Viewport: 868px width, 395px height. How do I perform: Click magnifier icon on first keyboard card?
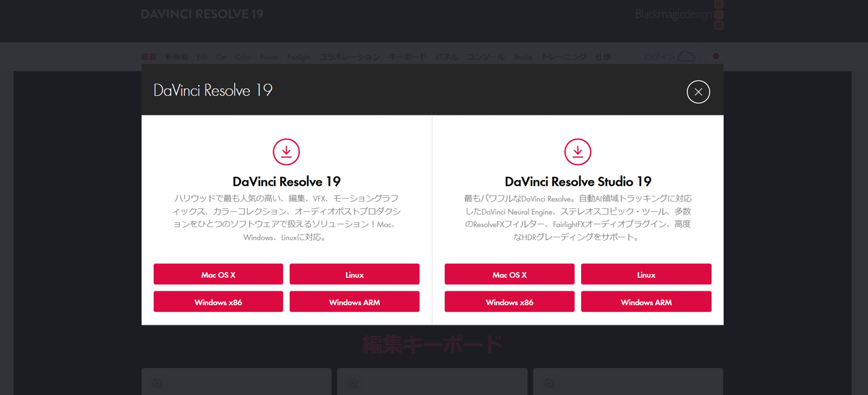[157, 383]
